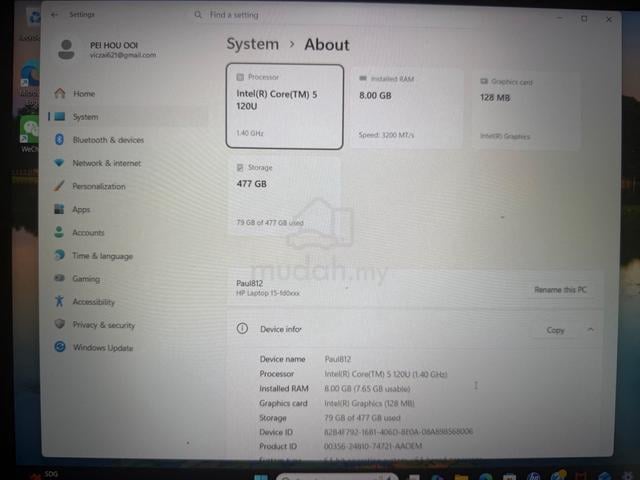Click the magnifier icon in the search box
The width and height of the screenshot is (640, 480).
198,15
